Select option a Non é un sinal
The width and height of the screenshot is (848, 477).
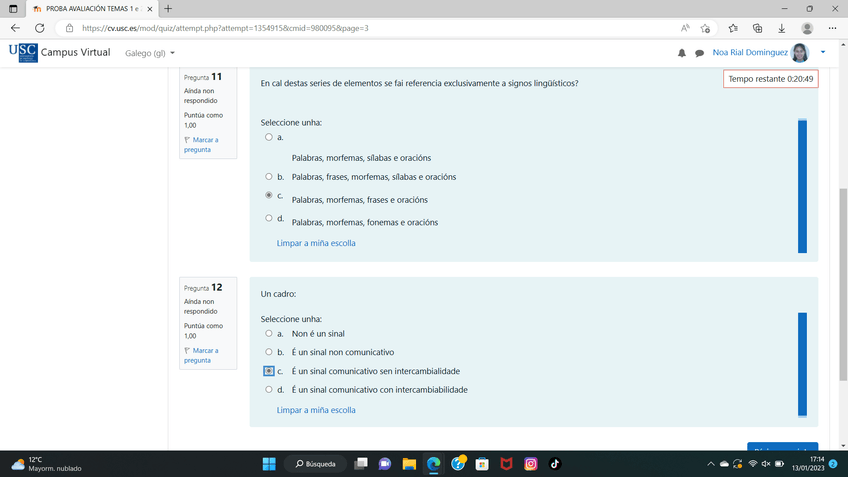tap(269, 334)
